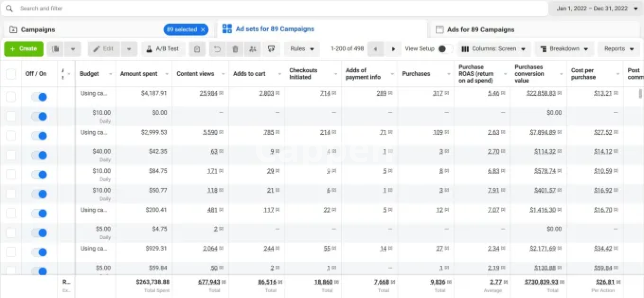Click the audience people icon
Image resolution: width=644 pixels, height=298 pixels.
coord(253,49)
